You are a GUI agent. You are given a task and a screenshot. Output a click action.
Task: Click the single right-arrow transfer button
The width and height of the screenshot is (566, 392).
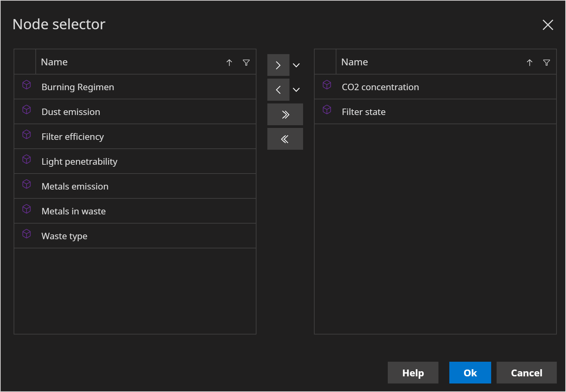pos(278,65)
